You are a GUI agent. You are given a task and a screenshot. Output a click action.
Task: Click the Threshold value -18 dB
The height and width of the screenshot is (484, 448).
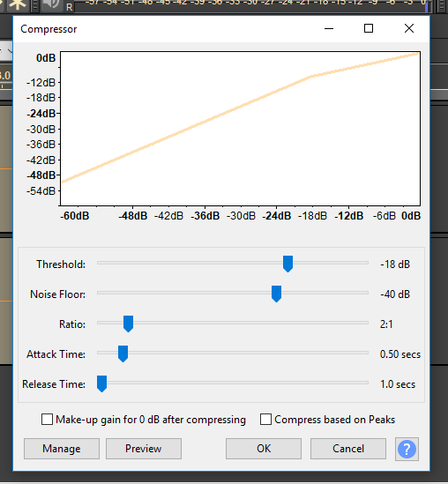[395, 264]
